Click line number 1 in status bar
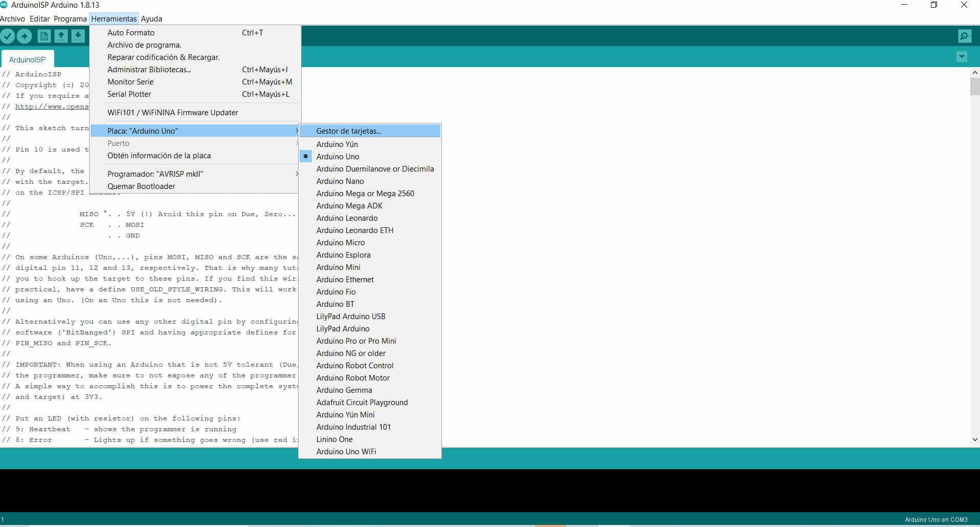This screenshot has height=527, width=980. tap(3, 519)
